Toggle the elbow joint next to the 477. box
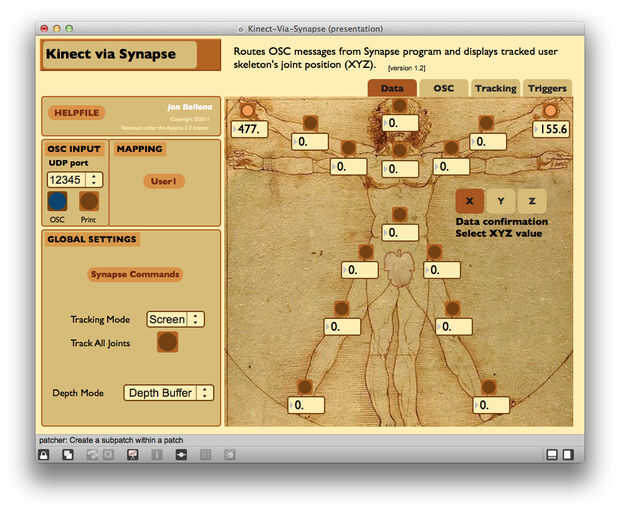The image size is (620, 512). click(310, 123)
